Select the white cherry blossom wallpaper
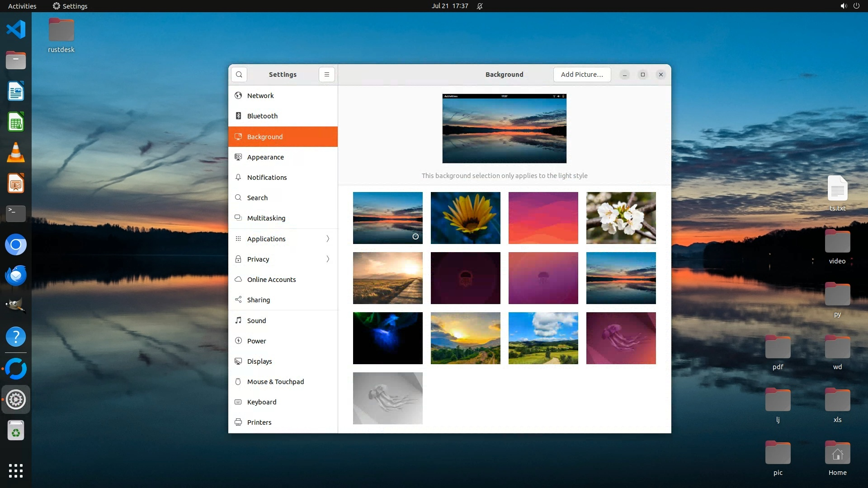The height and width of the screenshot is (488, 868). (x=621, y=218)
